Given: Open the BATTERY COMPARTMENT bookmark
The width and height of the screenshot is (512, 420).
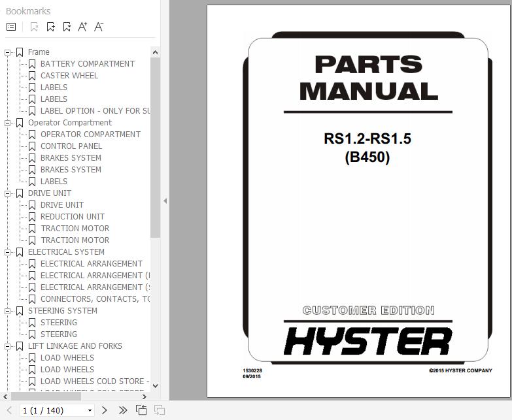Looking at the screenshot, I should pos(88,64).
